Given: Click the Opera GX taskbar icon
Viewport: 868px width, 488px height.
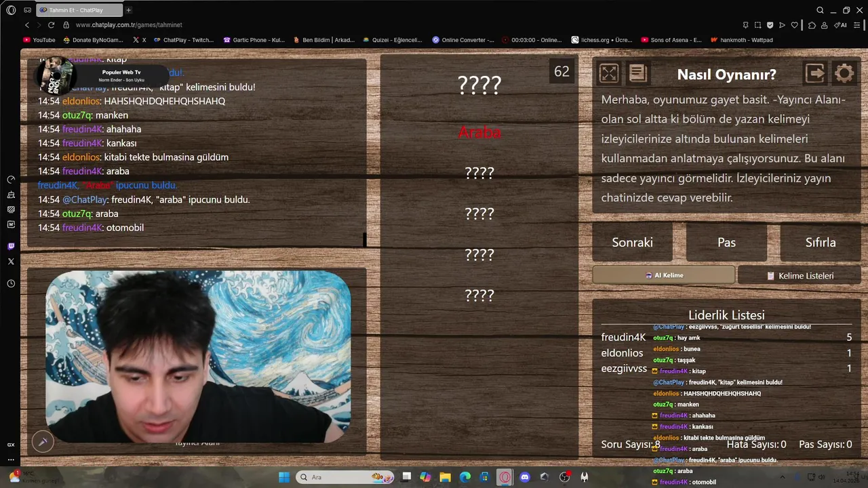Looking at the screenshot, I should pos(505,477).
